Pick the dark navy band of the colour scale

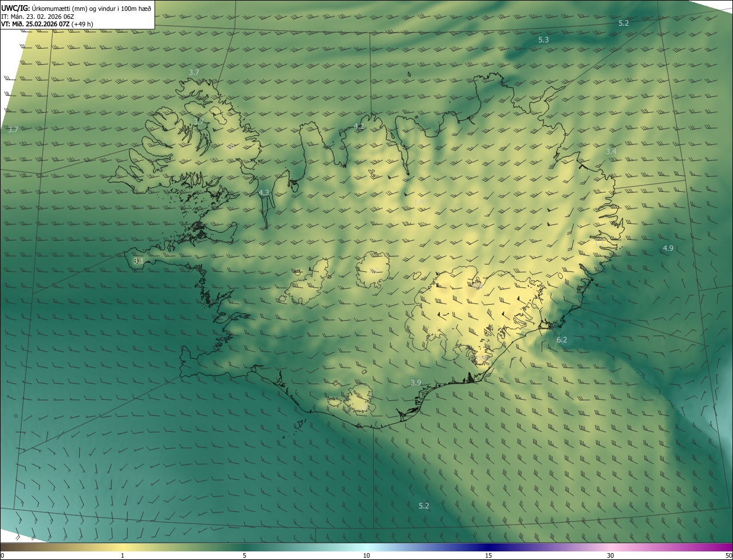click(x=488, y=547)
